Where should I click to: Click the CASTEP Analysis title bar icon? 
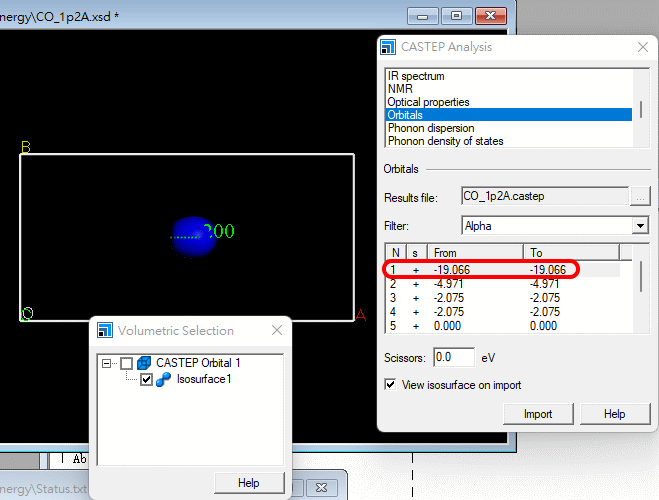point(389,47)
